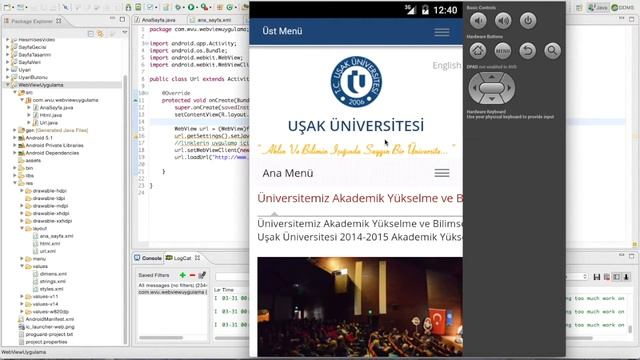
Task: Switch the site language to English
Action: pos(447,65)
